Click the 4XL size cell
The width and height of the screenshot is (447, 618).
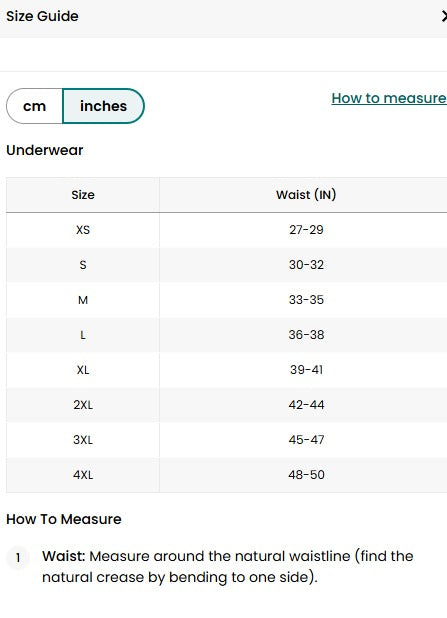(x=83, y=475)
